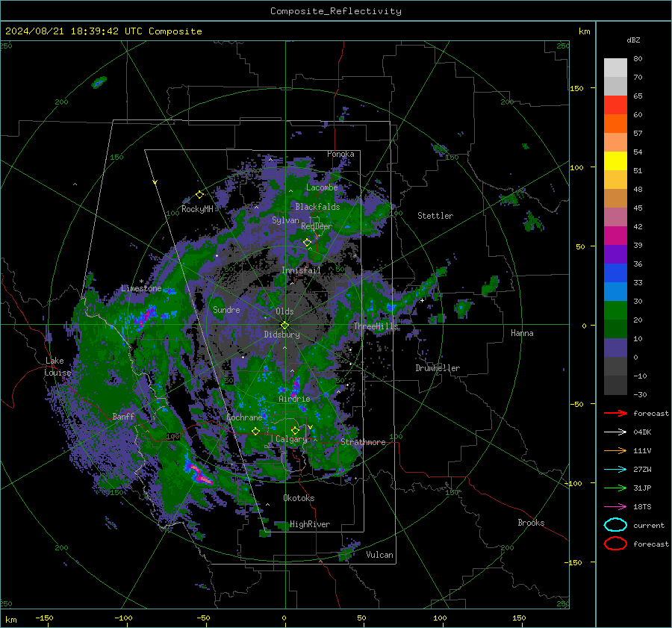Click the Hanna city label
This screenshot has height=628, width=672.
[x=522, y=333]
